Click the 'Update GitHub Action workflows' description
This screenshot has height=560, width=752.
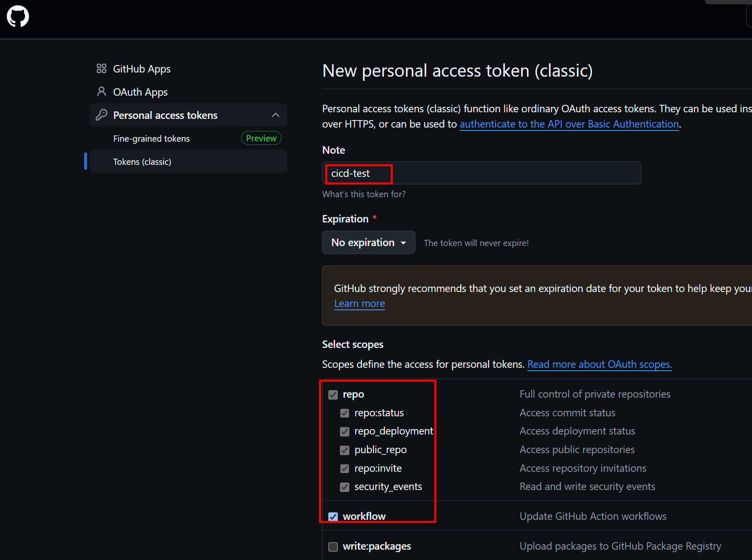593,516
